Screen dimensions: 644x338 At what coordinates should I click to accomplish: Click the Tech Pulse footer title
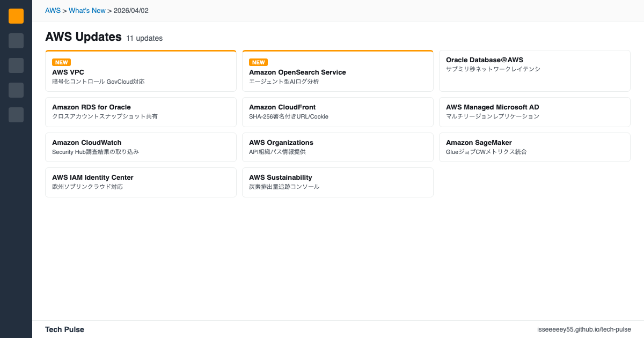click(x=64, y=329)
